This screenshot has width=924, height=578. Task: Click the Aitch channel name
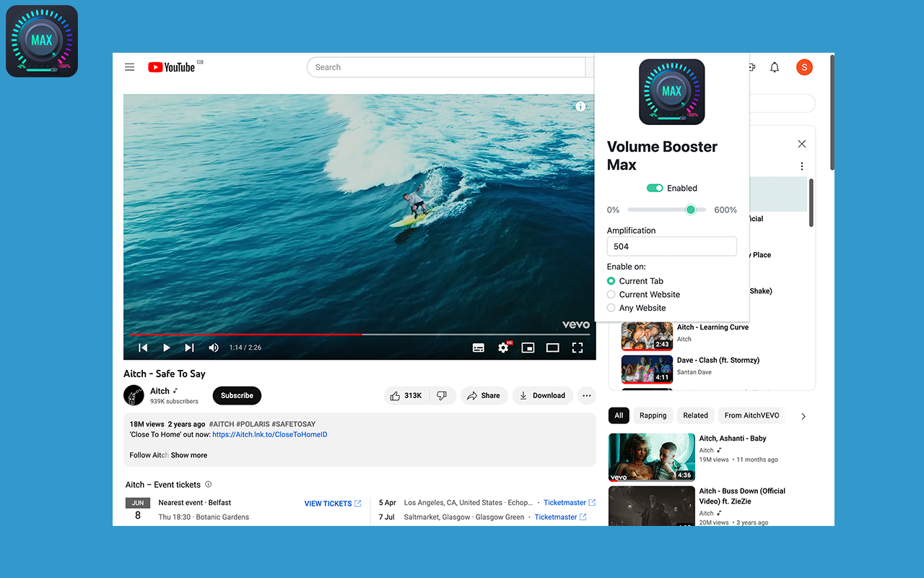(x=160, y=391)
